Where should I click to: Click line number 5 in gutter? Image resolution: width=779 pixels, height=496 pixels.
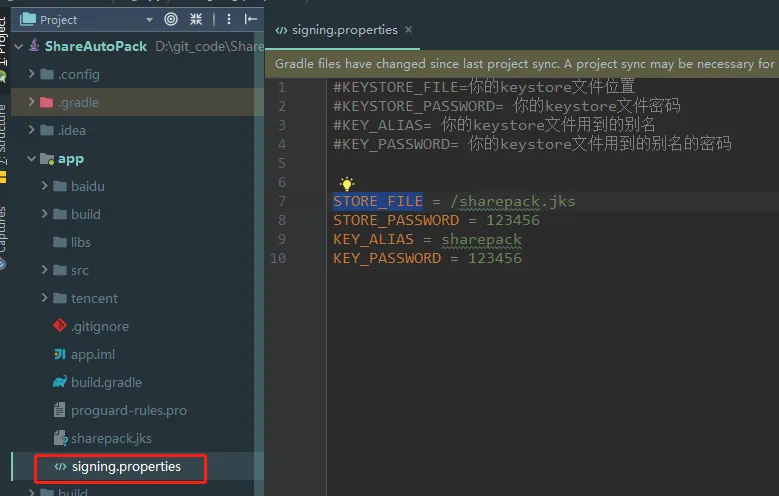[282, 163]
